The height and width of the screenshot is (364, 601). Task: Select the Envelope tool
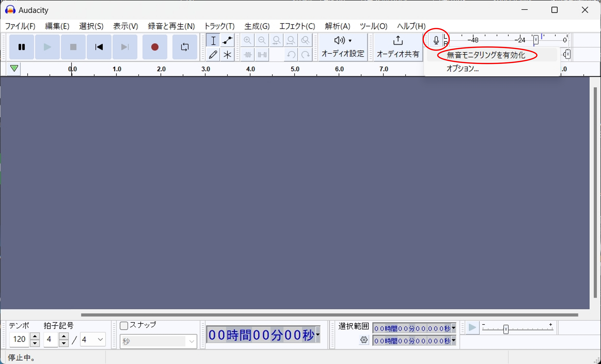[x=227, y=40]
